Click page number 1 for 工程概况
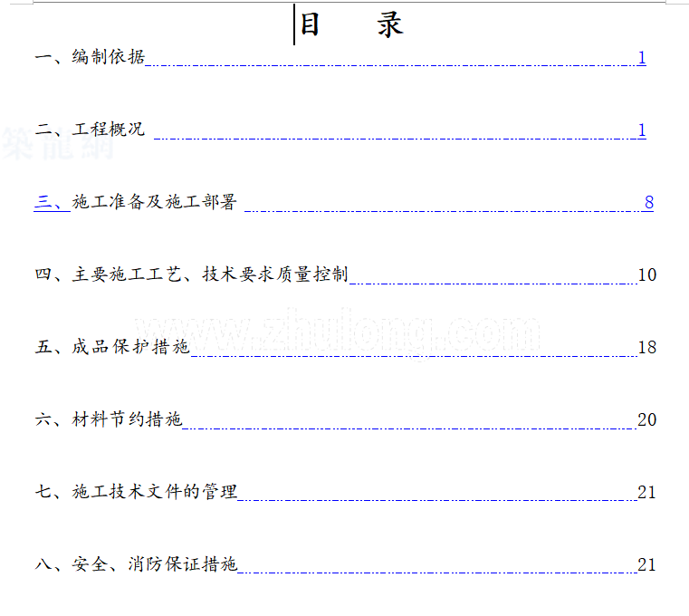This screenshot has height=616, width=689. point(642,130)
